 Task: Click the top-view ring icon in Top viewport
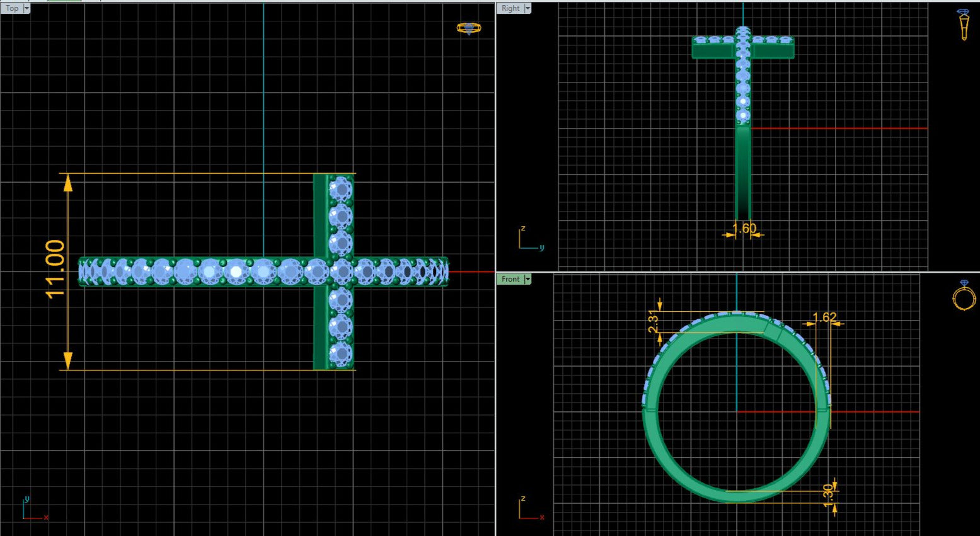[x=468, y=28]
